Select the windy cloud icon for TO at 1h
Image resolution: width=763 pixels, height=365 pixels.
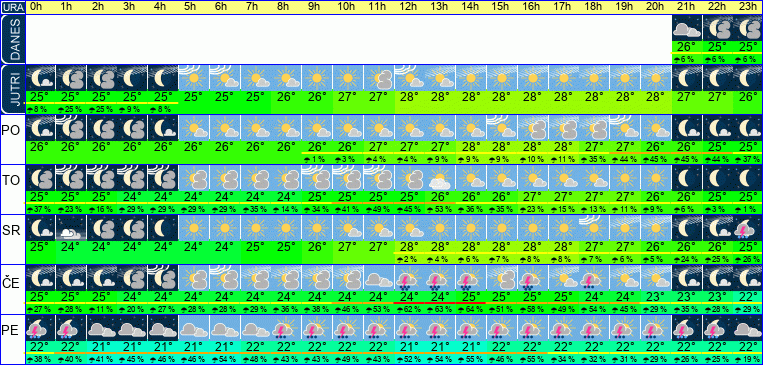pos(71,178)
